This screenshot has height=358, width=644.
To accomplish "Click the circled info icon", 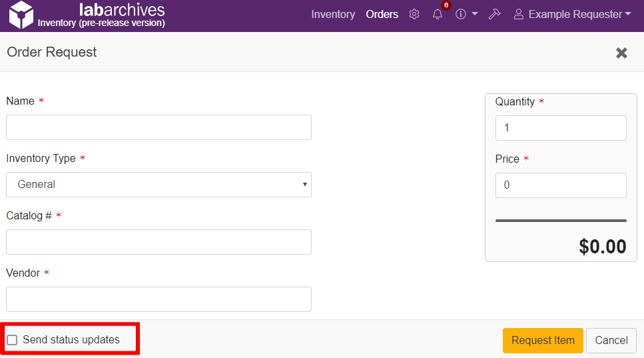I will click(x=461, y=14).
